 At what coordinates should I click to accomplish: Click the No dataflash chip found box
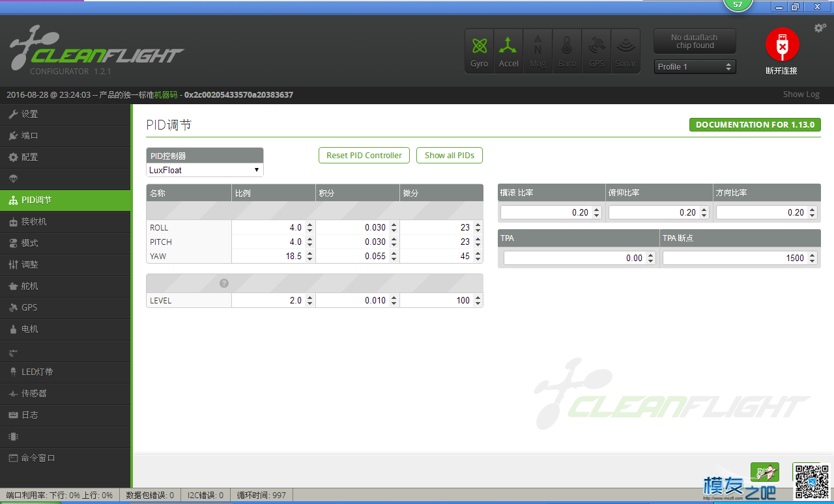pyautogui.click(x=695, y=41)
